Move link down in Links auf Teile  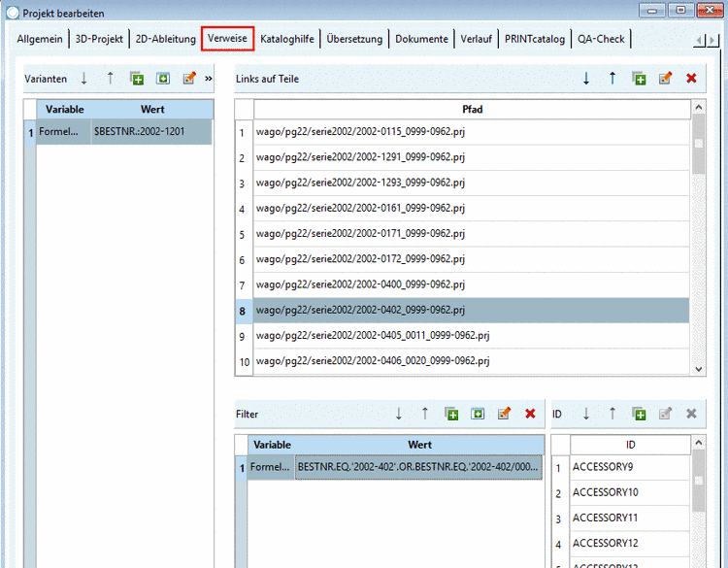pyautogui.click(x=586, y=78)
